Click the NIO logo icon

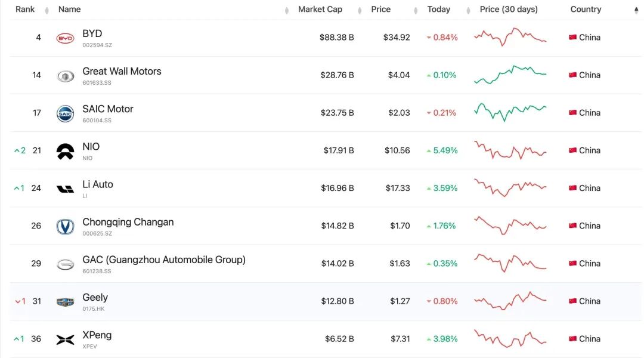65,152
